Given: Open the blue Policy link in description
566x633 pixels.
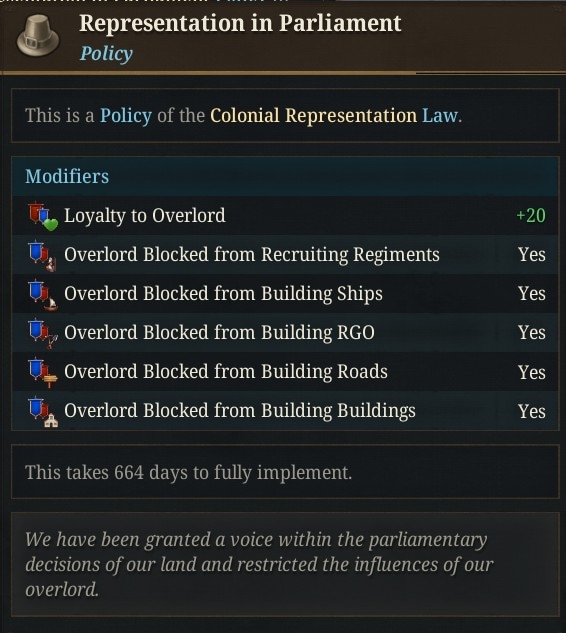Looking at the screenshot, I should 126,116.
